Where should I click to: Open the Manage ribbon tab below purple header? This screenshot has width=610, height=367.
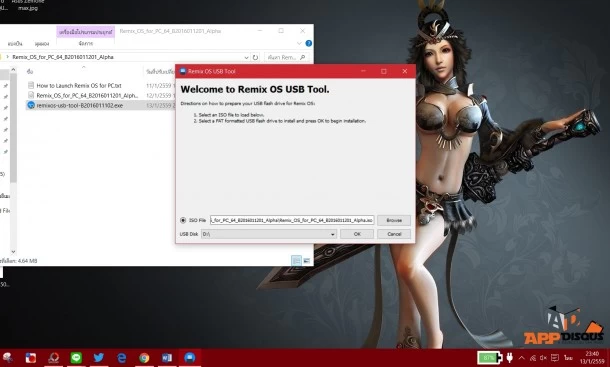pyautogui.click(x=86, y=44)
